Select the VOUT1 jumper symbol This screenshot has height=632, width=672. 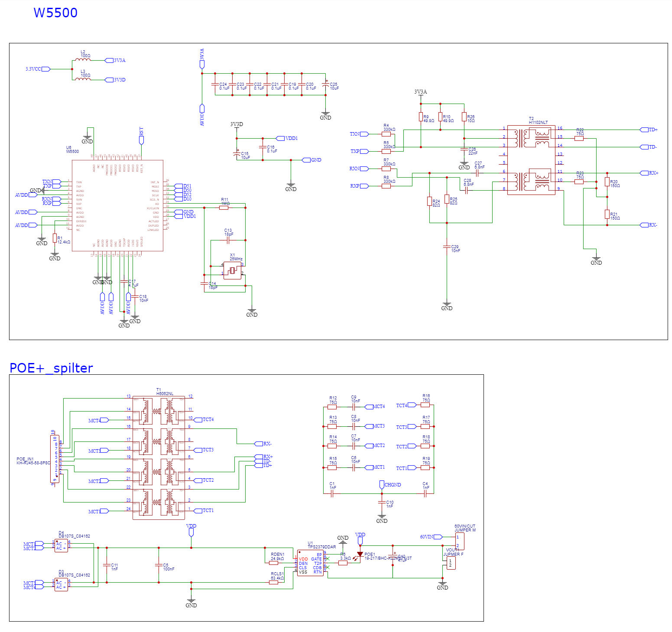coord(451,563)
